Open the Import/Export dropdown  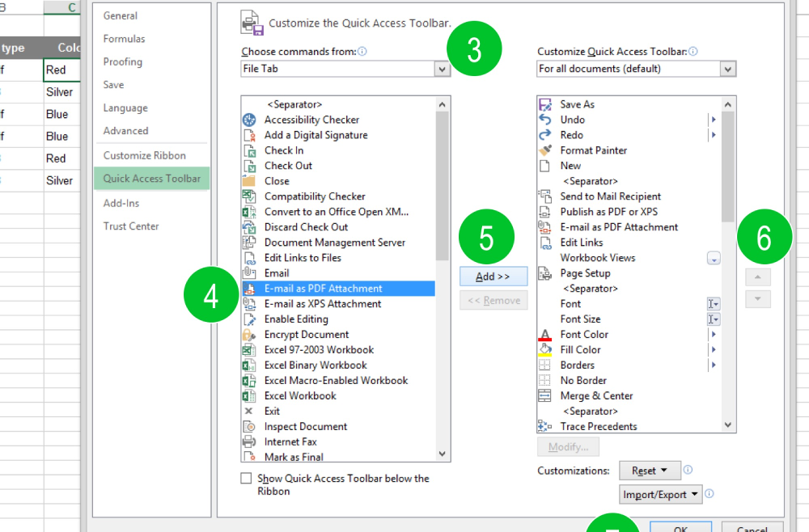660,495
